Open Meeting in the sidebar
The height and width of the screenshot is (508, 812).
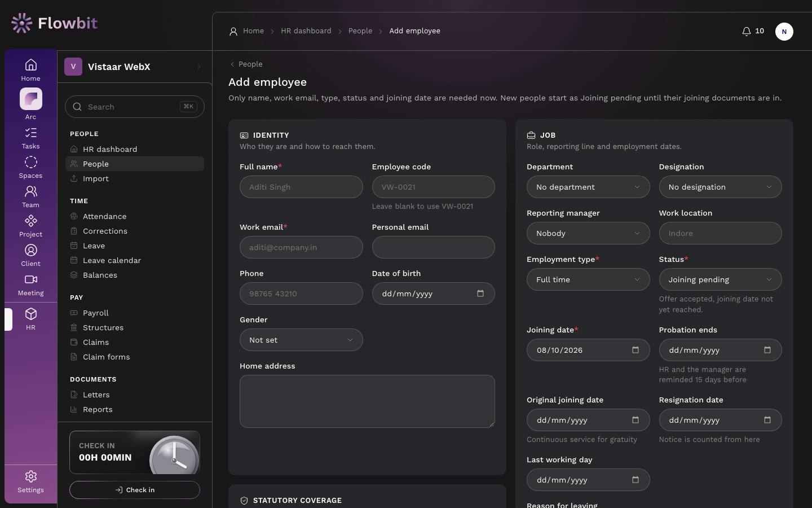pos(30,285)
